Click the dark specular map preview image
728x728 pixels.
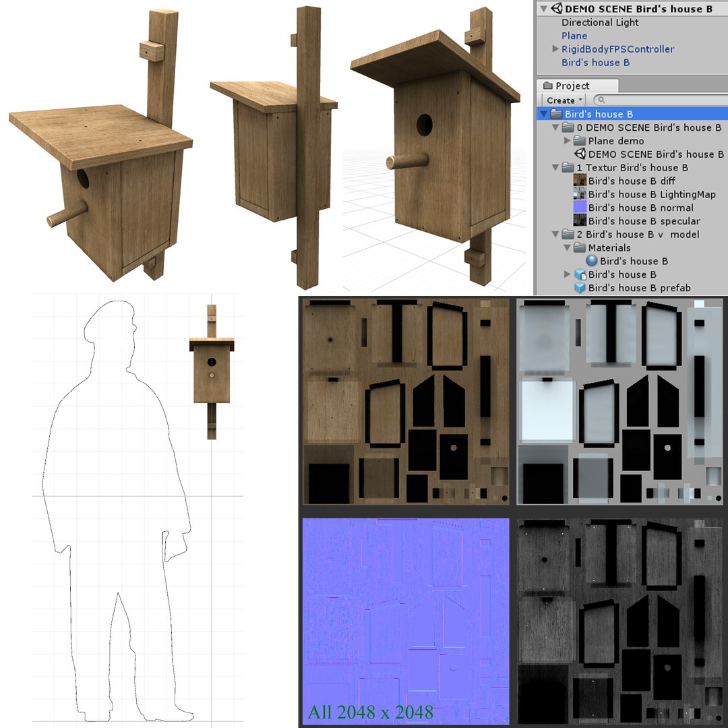point(619,621)
